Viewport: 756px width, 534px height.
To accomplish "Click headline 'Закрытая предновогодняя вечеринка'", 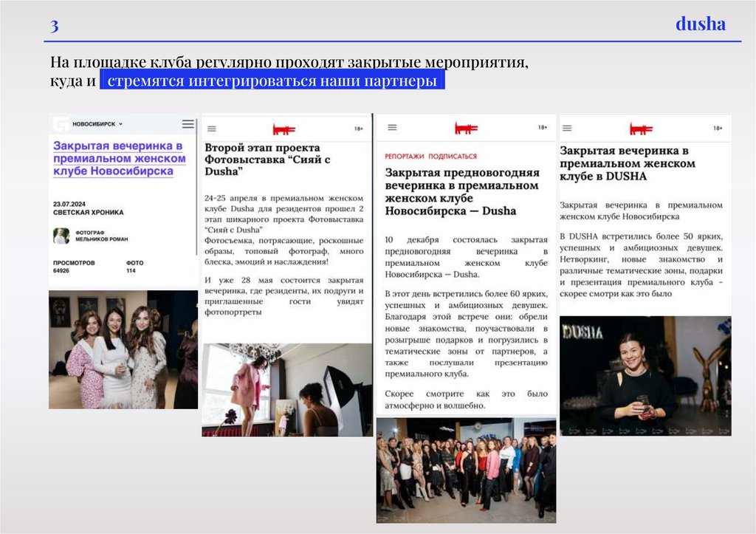I will [462, 191].
